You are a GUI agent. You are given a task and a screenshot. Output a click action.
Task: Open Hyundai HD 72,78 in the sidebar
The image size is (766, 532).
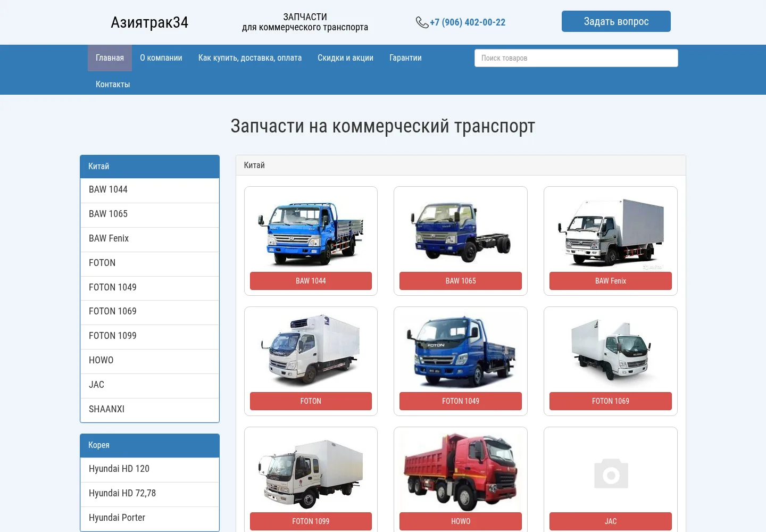[149, 494]
